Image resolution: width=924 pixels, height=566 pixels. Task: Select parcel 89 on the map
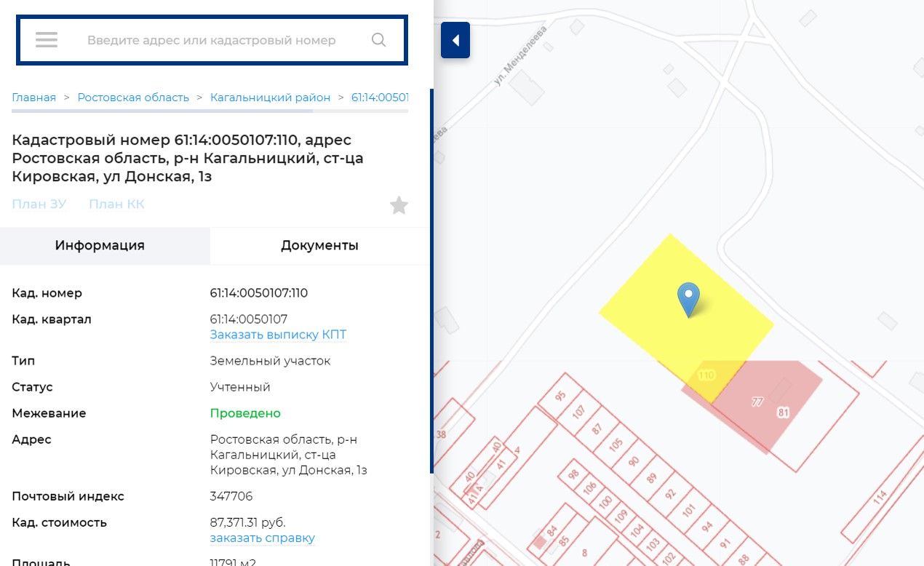click(651, 478)
